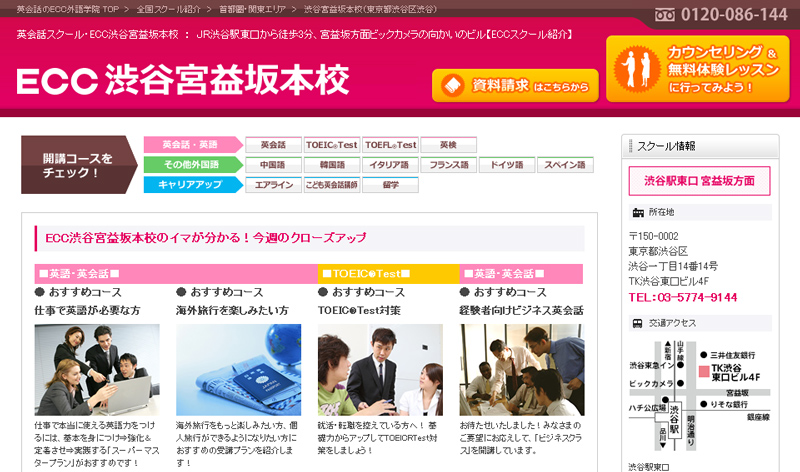The image size is (800, 472).
Task: Click the blue キャリアアップ category tab
Action: (x=193, y=185)
